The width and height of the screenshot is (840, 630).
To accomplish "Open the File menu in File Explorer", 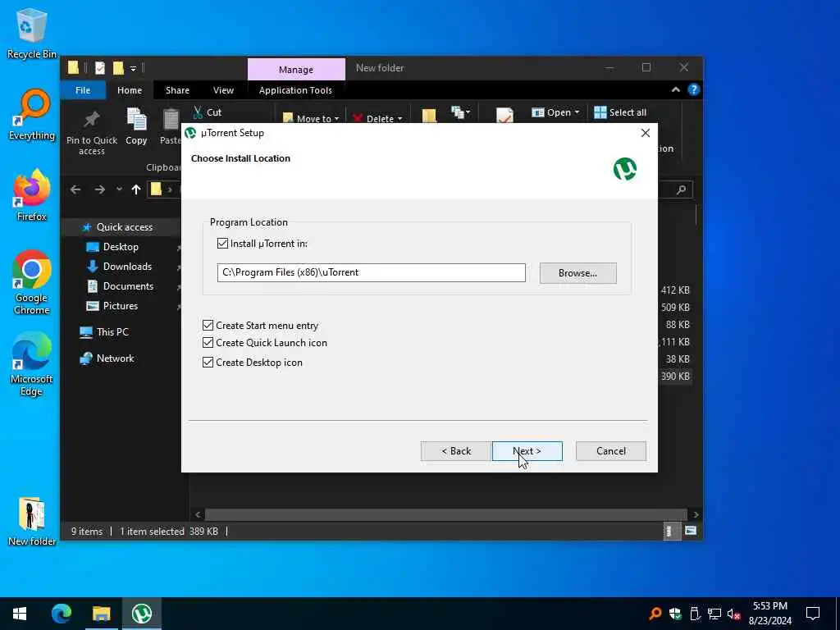I will pyautogui.click(x=83, y=90).
